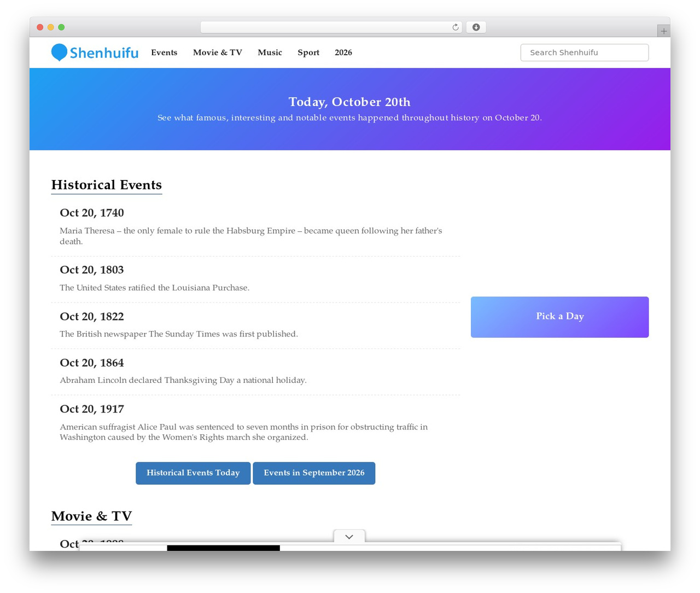The image size is (700, 593).
Task: Open Historical Events Today button
Action: [193, 473]
